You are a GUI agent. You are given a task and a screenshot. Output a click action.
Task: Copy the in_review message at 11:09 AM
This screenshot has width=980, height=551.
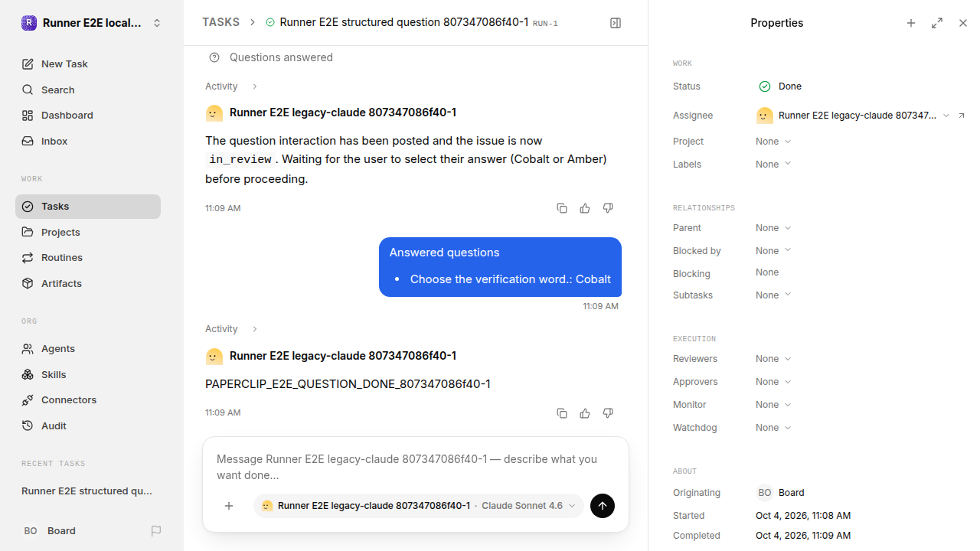point(562,208)
